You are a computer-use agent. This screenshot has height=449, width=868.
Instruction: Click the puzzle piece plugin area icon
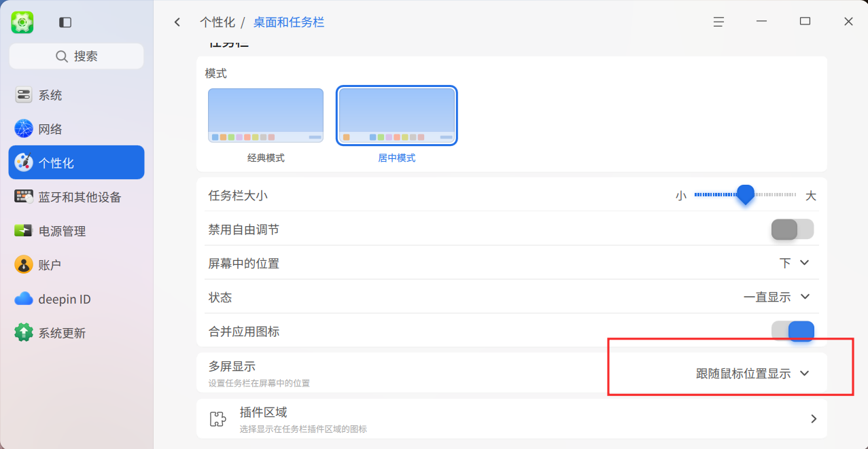pyautogui.click(x=218, y=418)
